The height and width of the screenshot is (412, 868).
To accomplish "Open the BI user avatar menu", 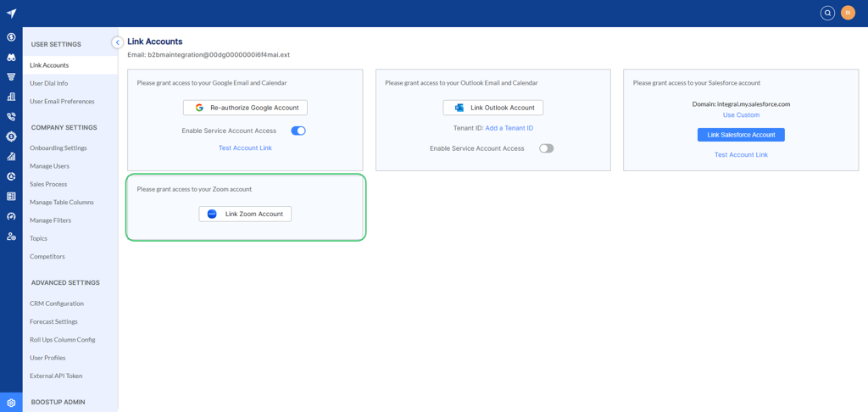I will tap(848, 13).
